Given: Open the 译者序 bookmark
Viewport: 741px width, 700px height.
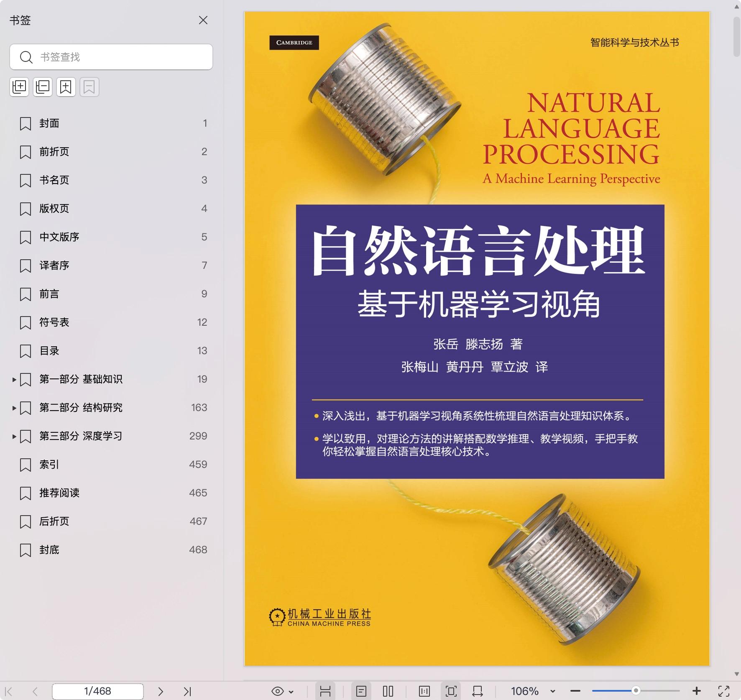Looking at the screenshot, I should tap(54, 266).
